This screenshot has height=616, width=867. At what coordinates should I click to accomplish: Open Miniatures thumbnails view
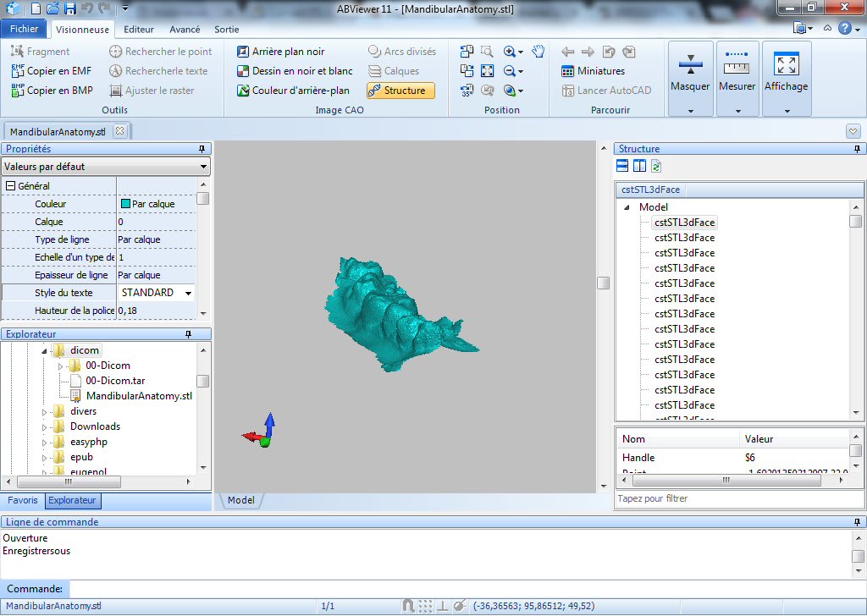pyautogui.click(x=593, y=71)
